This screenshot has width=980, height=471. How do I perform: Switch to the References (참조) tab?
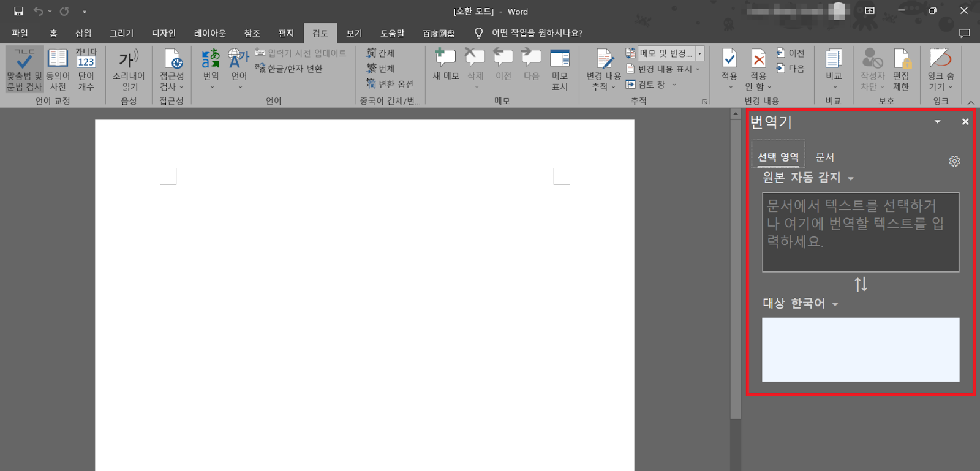[x=252, y=33]
